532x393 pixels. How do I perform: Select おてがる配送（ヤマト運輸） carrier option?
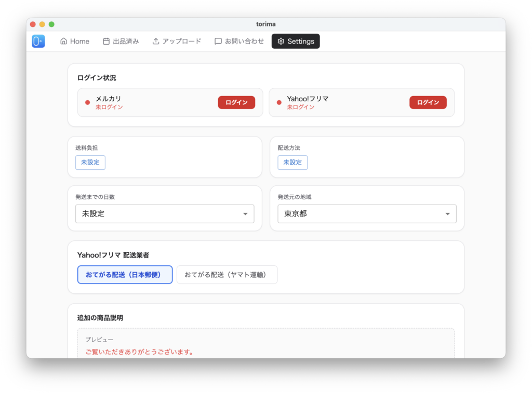coord(227,275)
